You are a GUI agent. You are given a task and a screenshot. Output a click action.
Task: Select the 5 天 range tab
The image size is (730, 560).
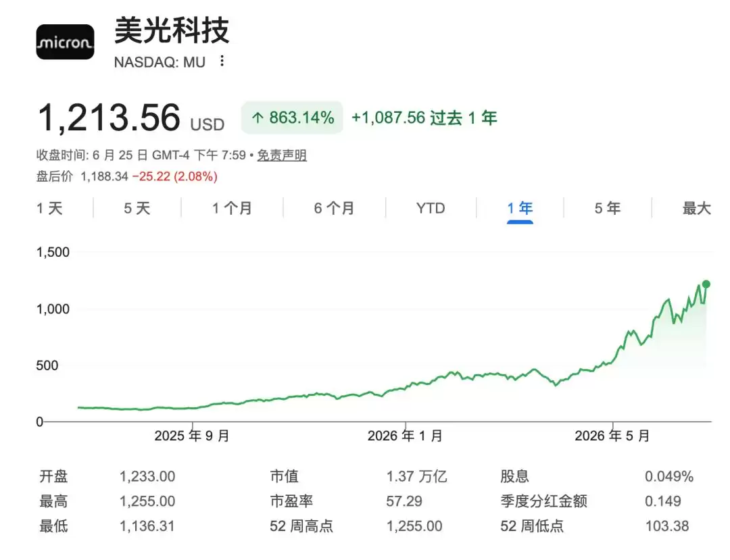pyautogui.click(x=137, y=208)
